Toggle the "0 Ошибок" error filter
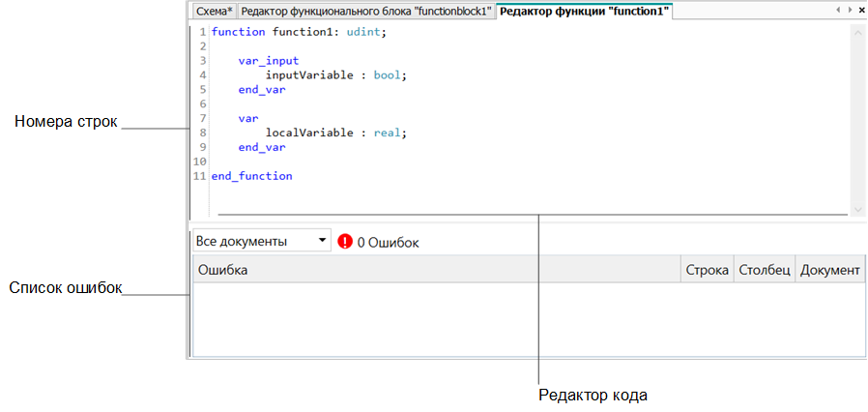Viewport: 868px width, 412px height. coord(388,242)
